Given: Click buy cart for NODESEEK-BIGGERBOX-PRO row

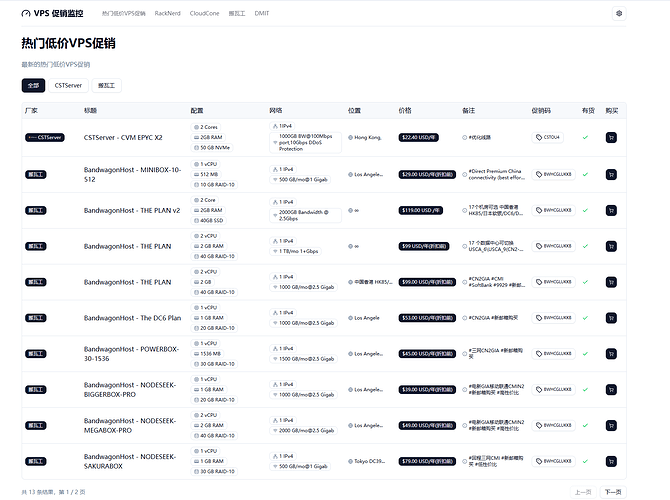Looking at the screenshot, I should 611,390.
